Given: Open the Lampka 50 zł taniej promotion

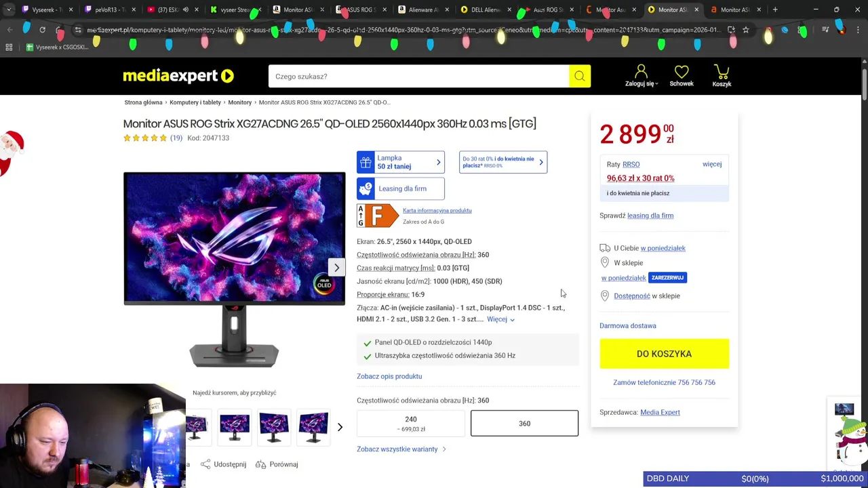Looking at the screenshot, I should click(401, 162).
